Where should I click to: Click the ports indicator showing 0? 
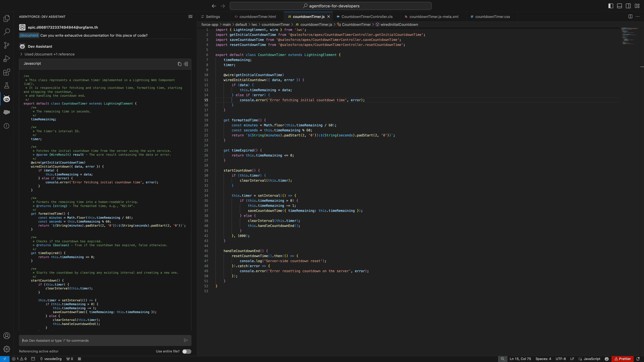(70, 359)
